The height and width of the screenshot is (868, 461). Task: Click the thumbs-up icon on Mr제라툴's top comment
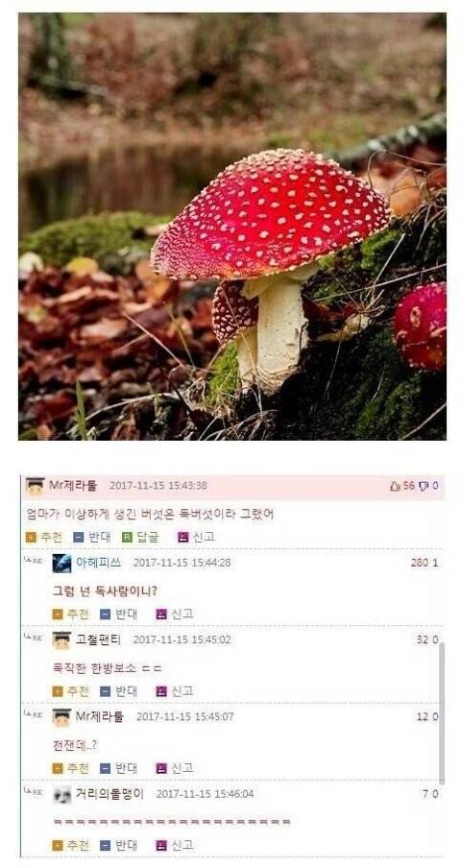coord(395,486)
